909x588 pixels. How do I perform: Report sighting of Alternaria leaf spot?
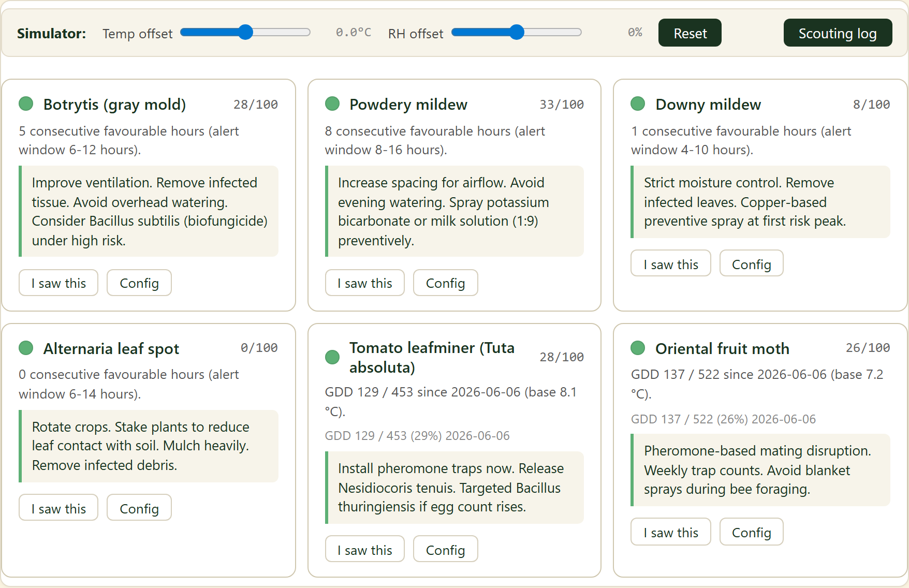(x=58, y=508)
